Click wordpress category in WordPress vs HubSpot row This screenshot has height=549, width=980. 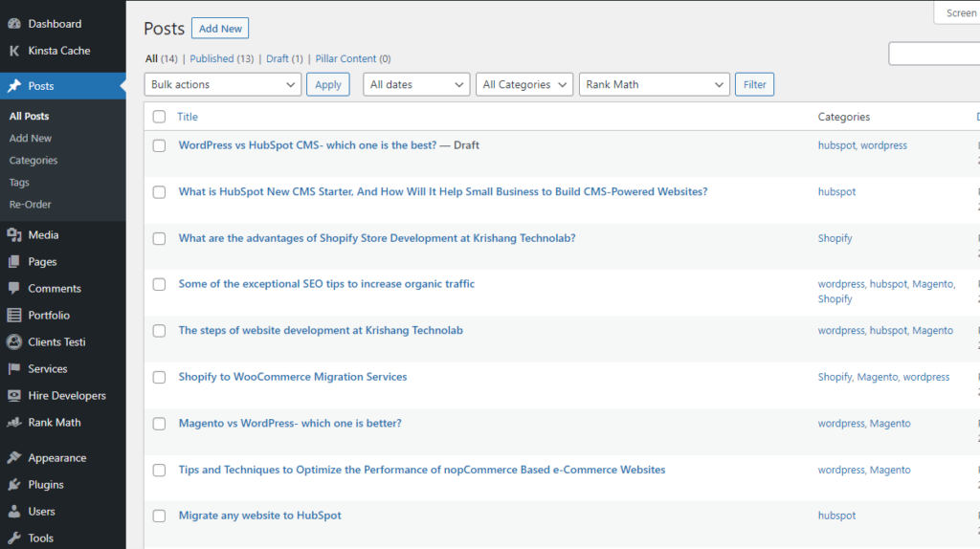[x=883, y=145]
